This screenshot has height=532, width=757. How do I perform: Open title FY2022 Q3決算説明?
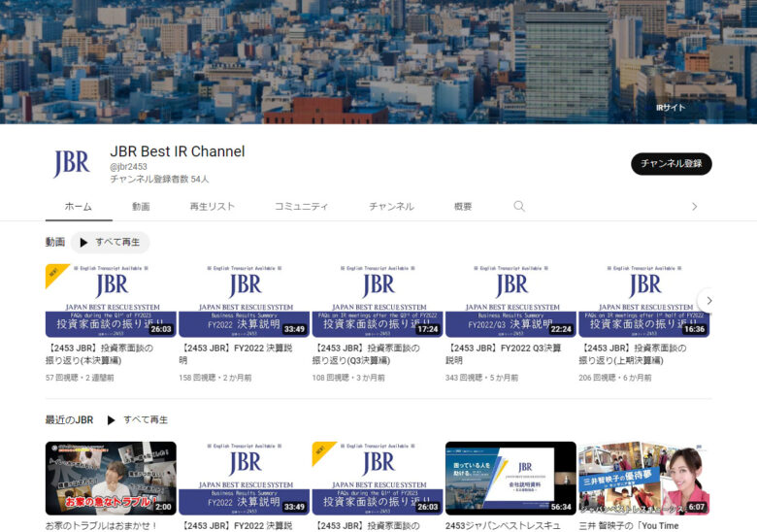point(503,354)
